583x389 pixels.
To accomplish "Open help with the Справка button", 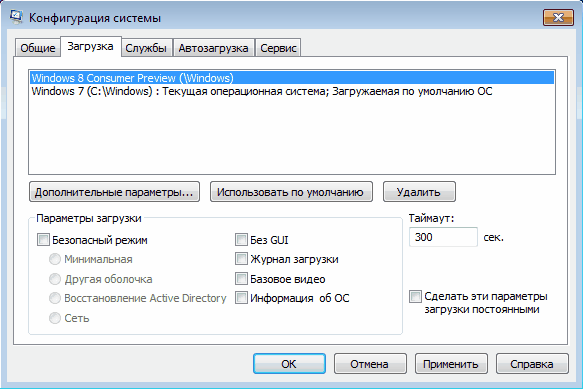I will [x=532, y=364].
